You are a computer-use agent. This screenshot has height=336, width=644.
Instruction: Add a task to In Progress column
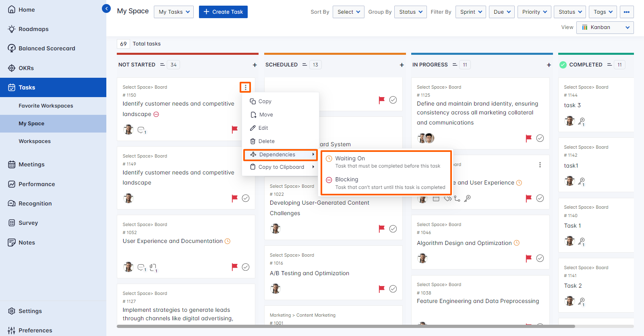[x=549, y=65]
